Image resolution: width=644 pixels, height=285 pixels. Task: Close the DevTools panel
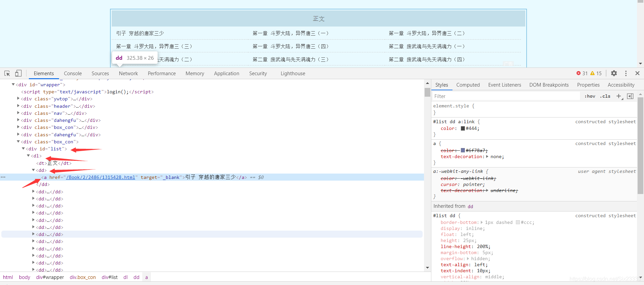point(637,73)
